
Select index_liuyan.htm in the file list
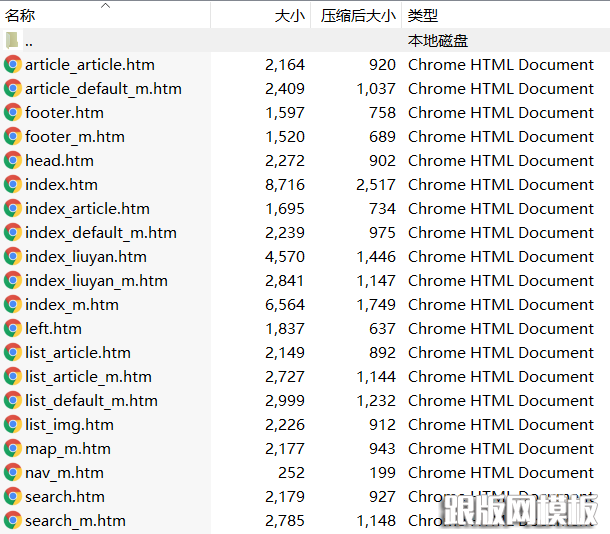[86, 256]
